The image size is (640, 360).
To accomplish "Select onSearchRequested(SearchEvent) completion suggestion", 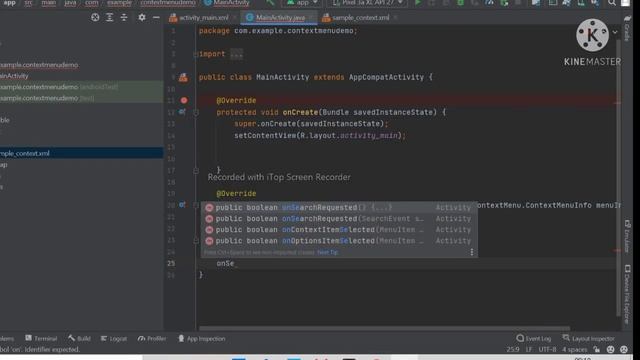I will tap(339, 219).
